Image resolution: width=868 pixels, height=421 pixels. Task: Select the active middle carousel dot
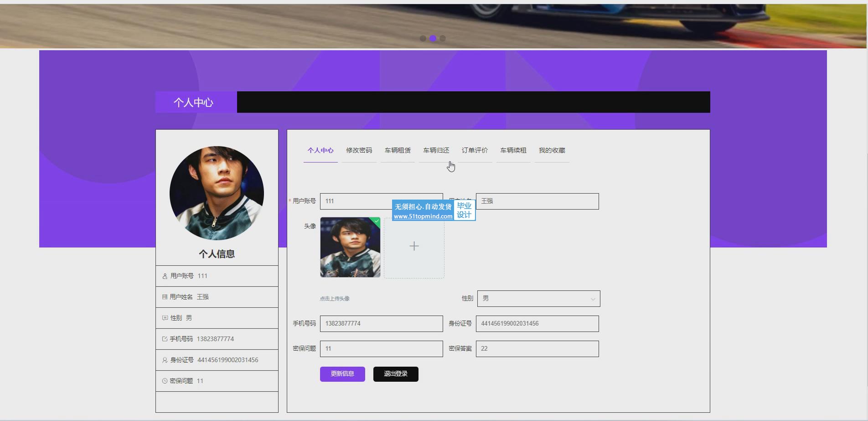point(433,38)
